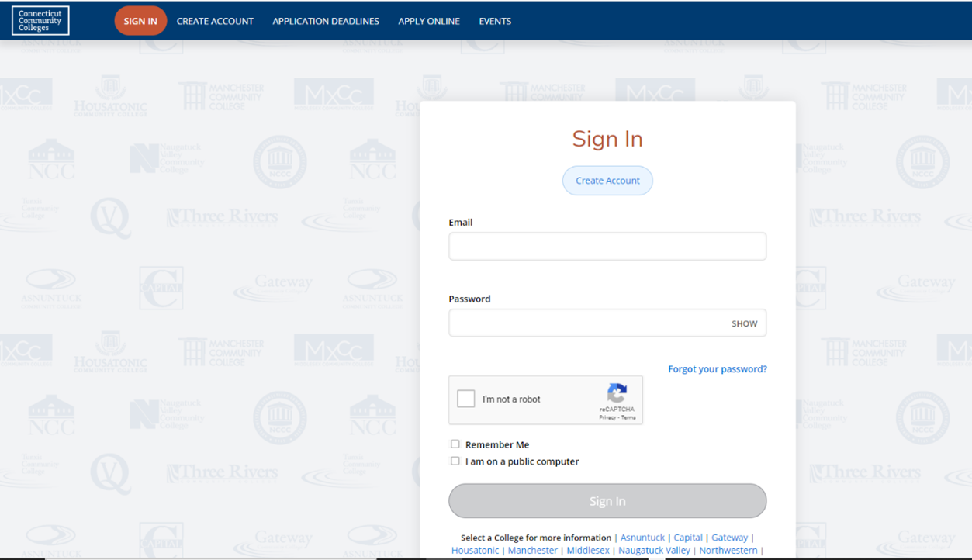This screenshot has width=972, height=560.
Task: Click the Password field label
Action: [x=469, y=299]
